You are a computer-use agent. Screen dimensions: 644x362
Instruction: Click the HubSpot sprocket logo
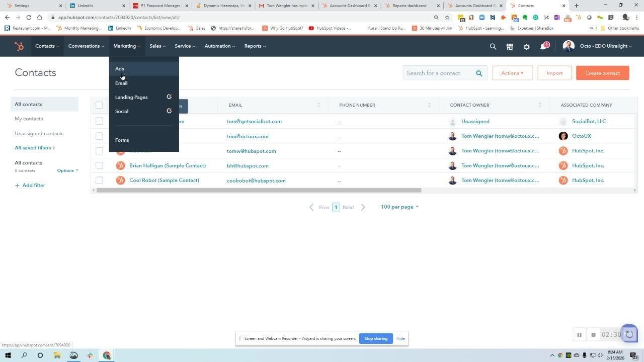click(19, 46)
